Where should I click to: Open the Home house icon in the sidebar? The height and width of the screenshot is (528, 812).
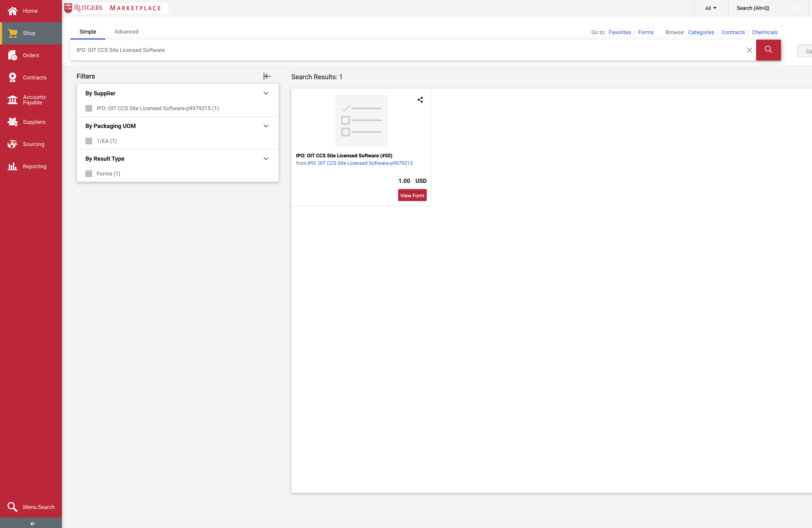pyautogui.click(x=13, y=11)
